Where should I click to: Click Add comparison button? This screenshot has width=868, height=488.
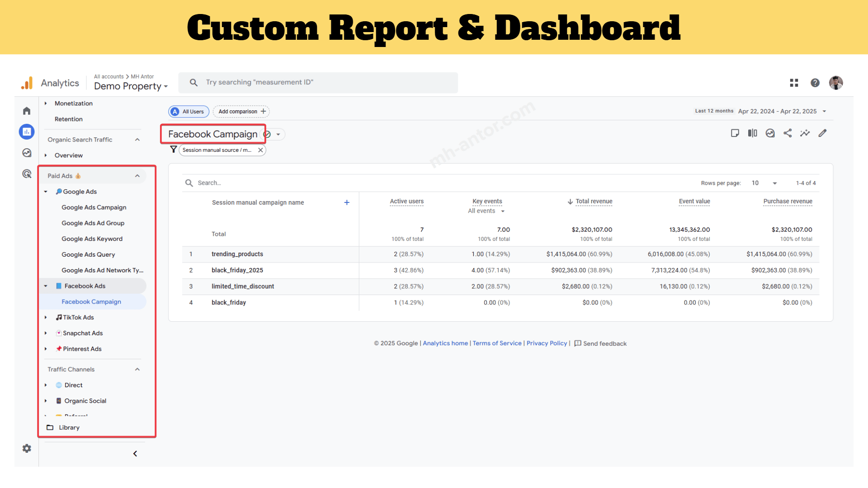[x=241, y=112]
